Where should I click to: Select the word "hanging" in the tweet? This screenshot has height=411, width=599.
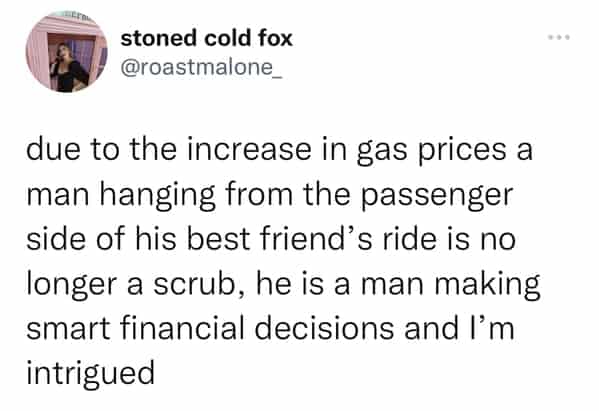coord(158,196)
